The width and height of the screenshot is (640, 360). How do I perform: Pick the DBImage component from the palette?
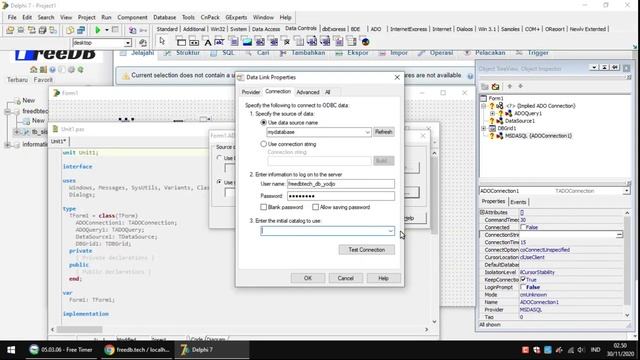coord(247,42)
